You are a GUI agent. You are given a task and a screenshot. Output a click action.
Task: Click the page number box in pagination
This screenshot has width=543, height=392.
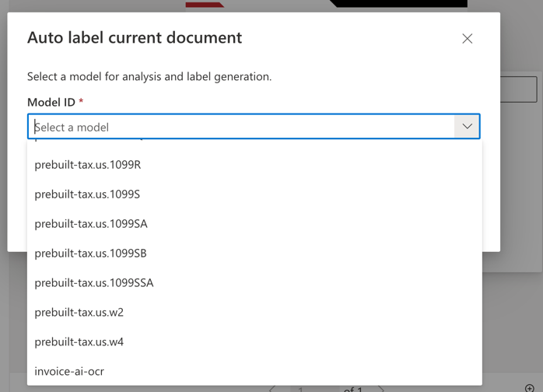(x=300, y=389)
